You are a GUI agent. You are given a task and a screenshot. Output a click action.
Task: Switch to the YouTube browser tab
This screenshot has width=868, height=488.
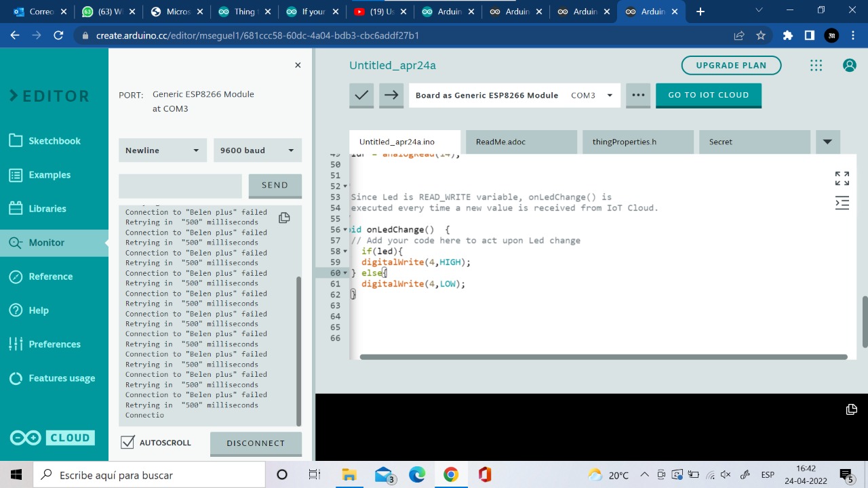pyautogui.click(x=380, y=12)
